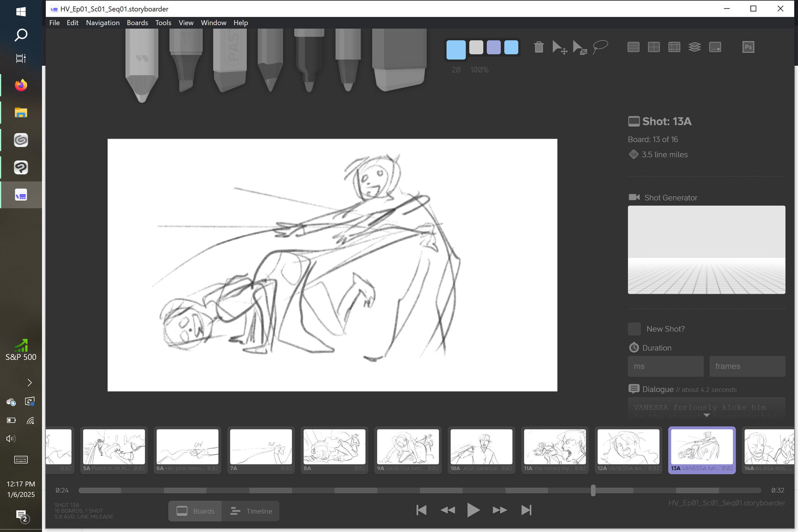Open Shot Generator camera icon
This screenshot has height=532, width=798.
click(x=634, y=198)
